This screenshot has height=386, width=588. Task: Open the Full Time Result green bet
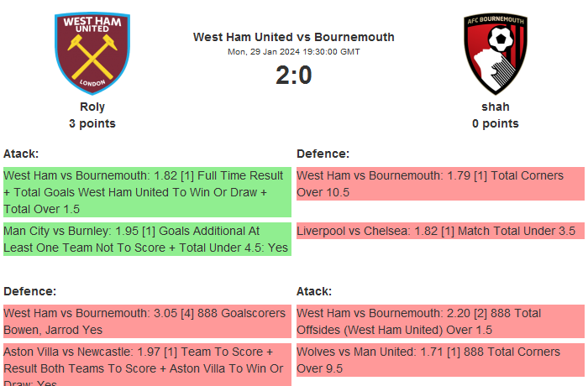tap(147, 192)
